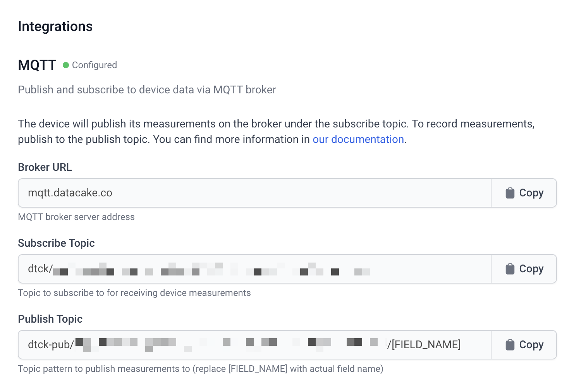574x392 pixels.
Task: Click the "MQTT broker server address" hint
Action: point(76,217)
